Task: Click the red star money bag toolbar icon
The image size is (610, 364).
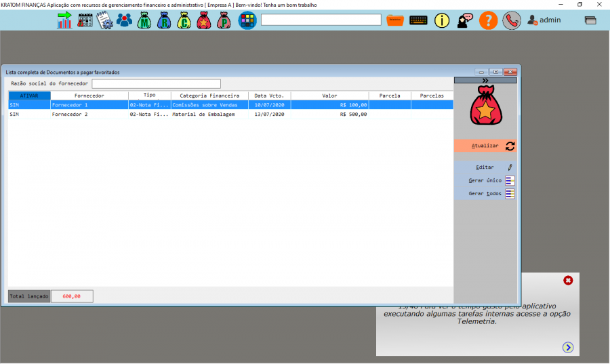Action: (x=203, y=20)
